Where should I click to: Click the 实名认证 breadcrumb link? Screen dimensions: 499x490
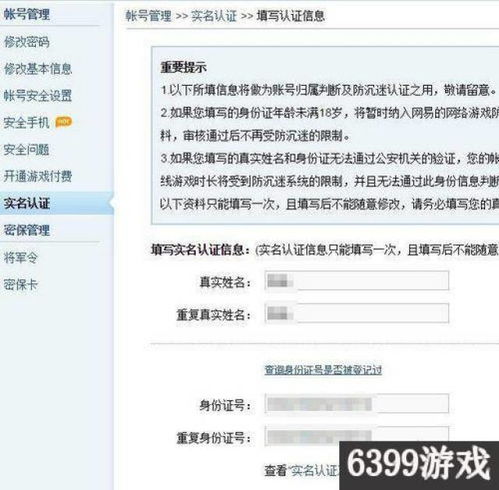coord(214,16)
